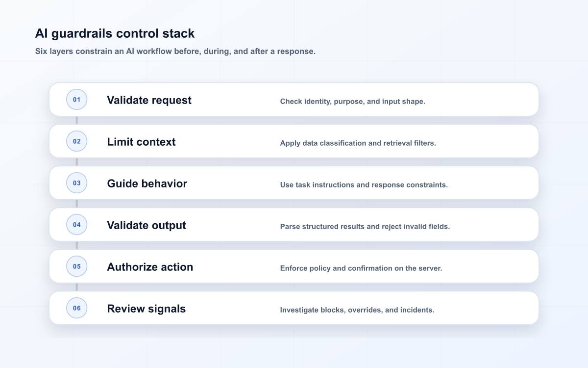Select the 02 step number badge
The height and width of the screenshot is (368, 588).
point(77,141)
